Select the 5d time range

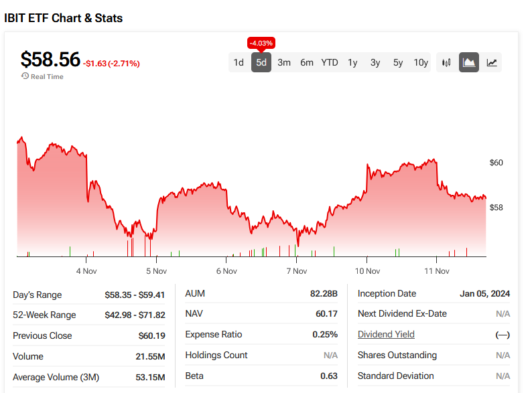tap(261, 62)
